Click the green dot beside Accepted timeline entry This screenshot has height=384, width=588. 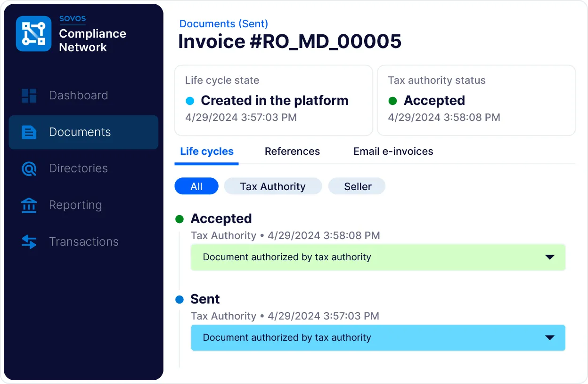[180, 219]
